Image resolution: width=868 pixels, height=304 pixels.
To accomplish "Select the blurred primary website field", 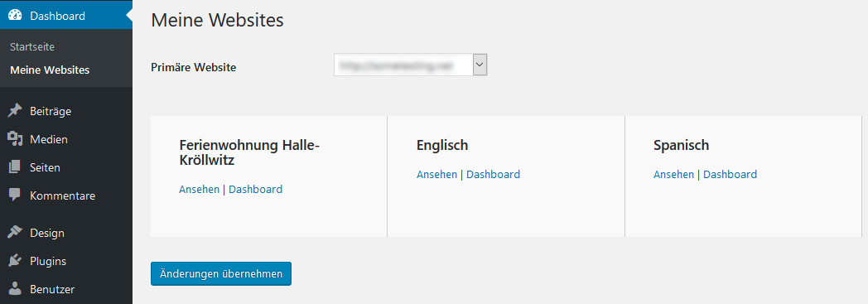I will click(x=410, y=65).
